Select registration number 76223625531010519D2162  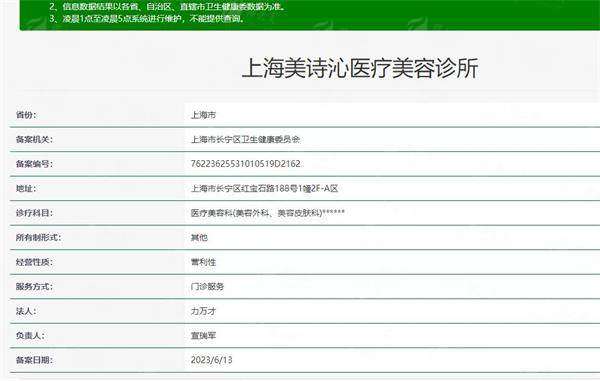[246, 164]
